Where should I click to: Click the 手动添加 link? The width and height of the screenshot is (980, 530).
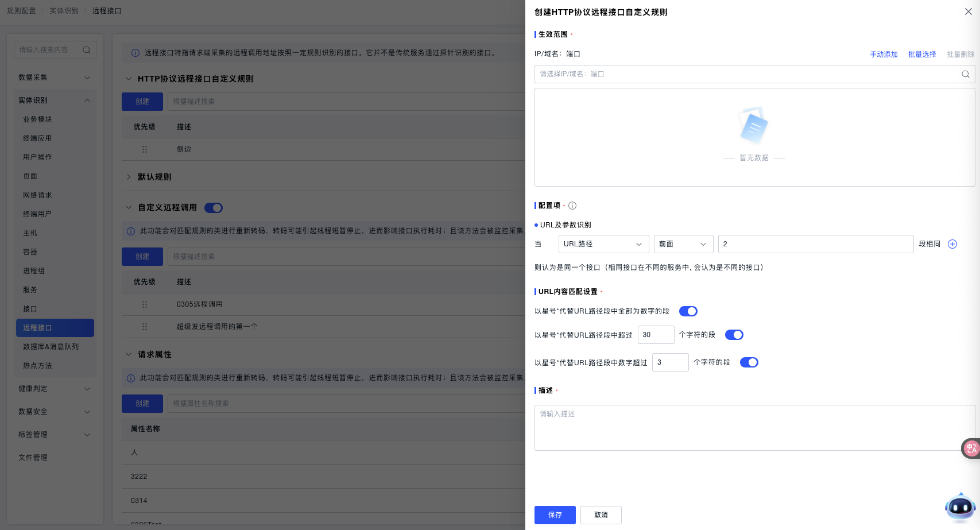(884, 55)
